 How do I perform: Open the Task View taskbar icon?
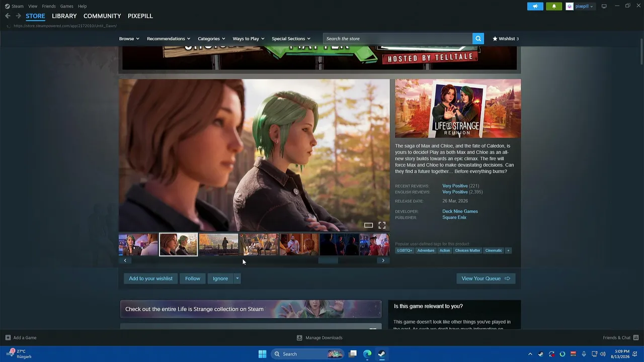[353, 354]
